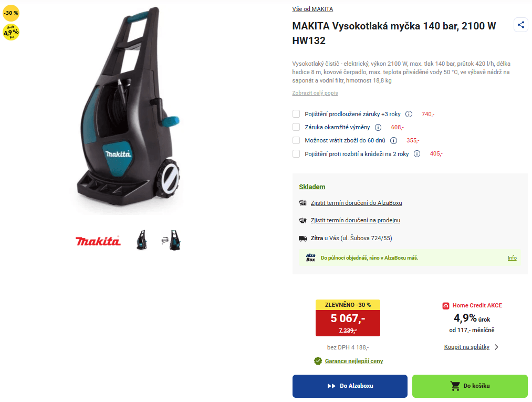Expand full description via Zobrazit celý popis
The width and height of the screenshot is (532, 402).
315,92
